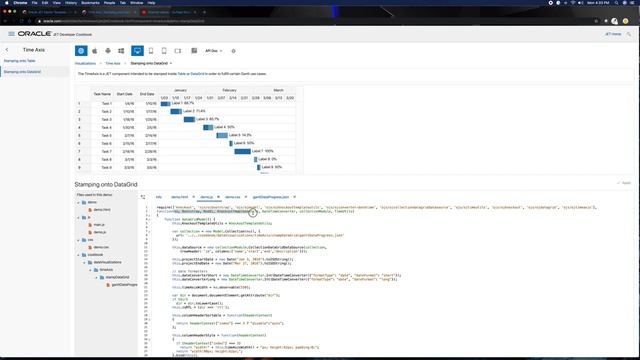Open the Chrome History menu
Screen dimensions: 640x360
click(71, 3)
